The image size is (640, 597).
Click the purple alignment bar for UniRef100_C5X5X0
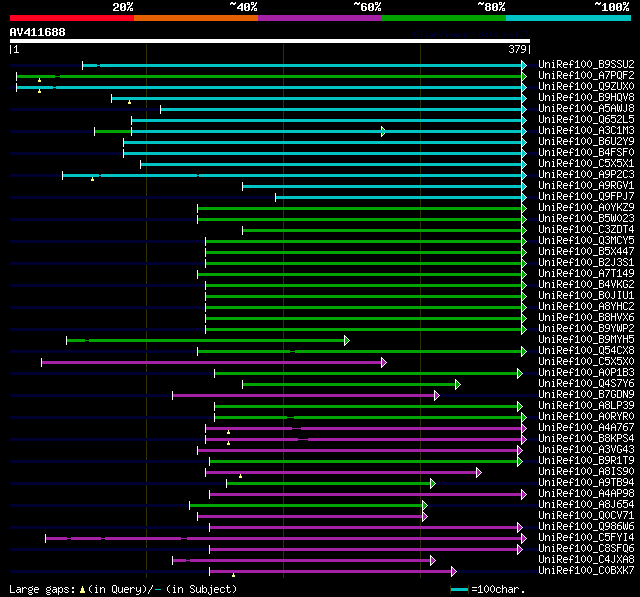coord(214,362)
